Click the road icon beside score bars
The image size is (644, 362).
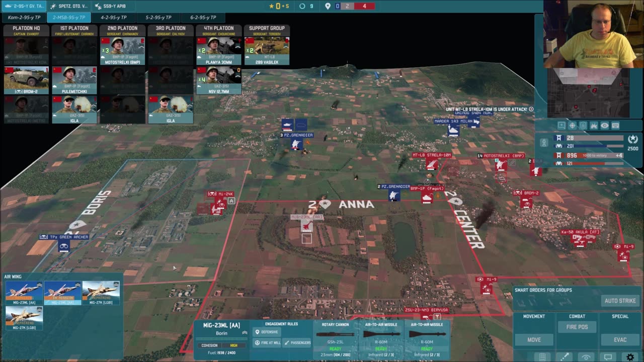click(x=544, y=143)
